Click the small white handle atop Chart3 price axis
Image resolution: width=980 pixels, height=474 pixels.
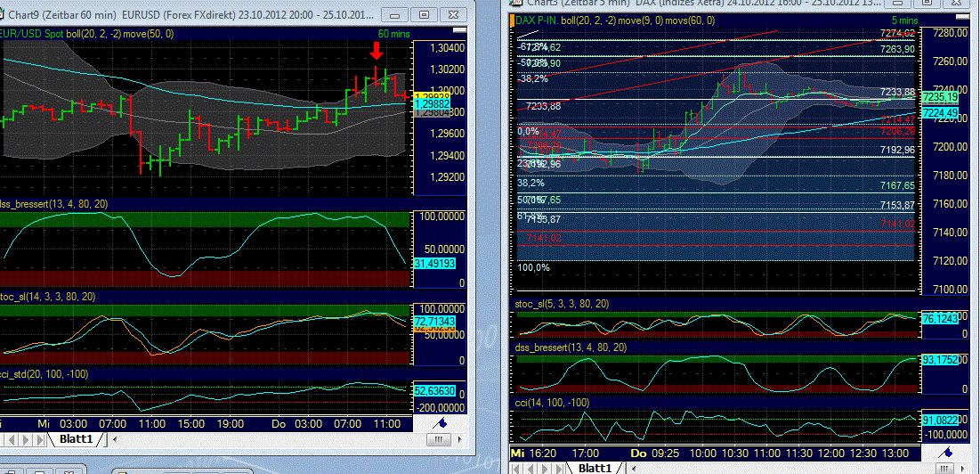coord(963,17)
